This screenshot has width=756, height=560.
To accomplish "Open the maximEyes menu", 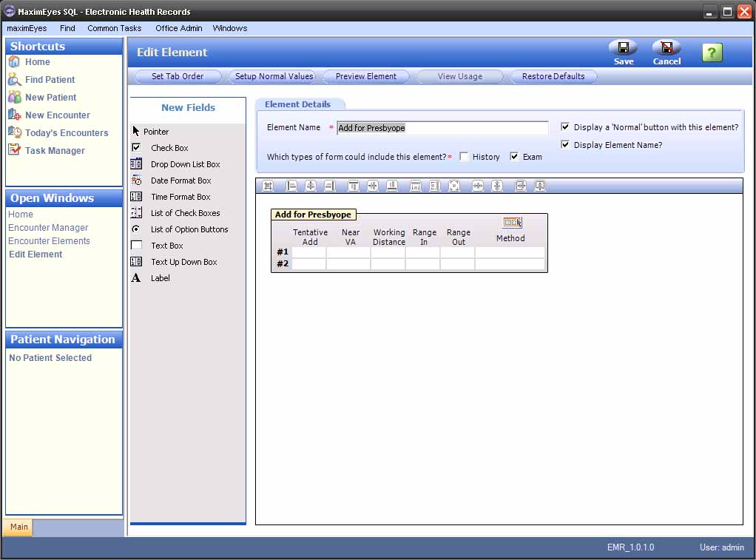I will point(27,28).
